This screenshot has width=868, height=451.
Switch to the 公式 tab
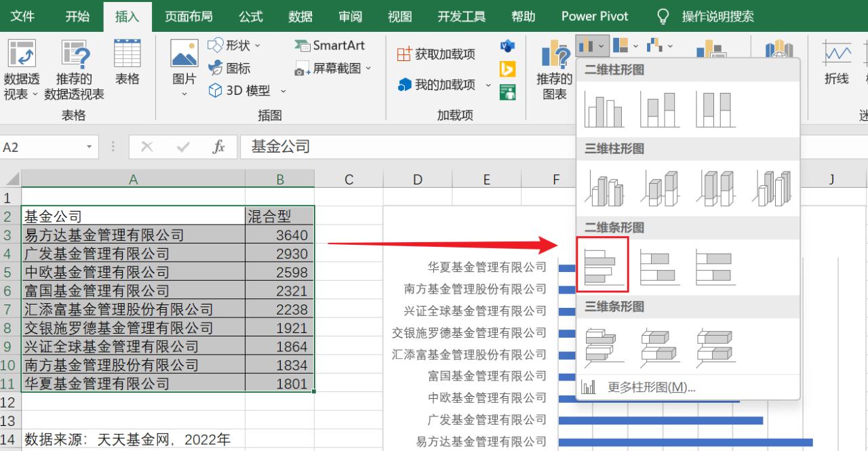pyautogui.click(x=252, y=16)
